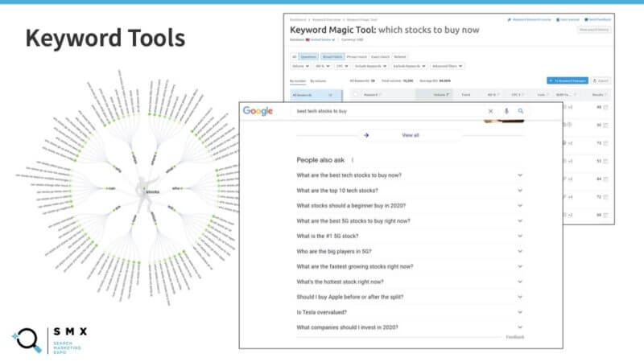Click the Export icon button
This screenshot has width=644, height=362.
click(x=601, y=80)
